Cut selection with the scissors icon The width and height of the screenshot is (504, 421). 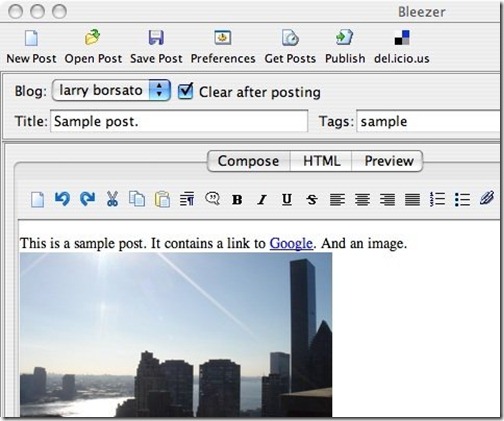(112, 199)
